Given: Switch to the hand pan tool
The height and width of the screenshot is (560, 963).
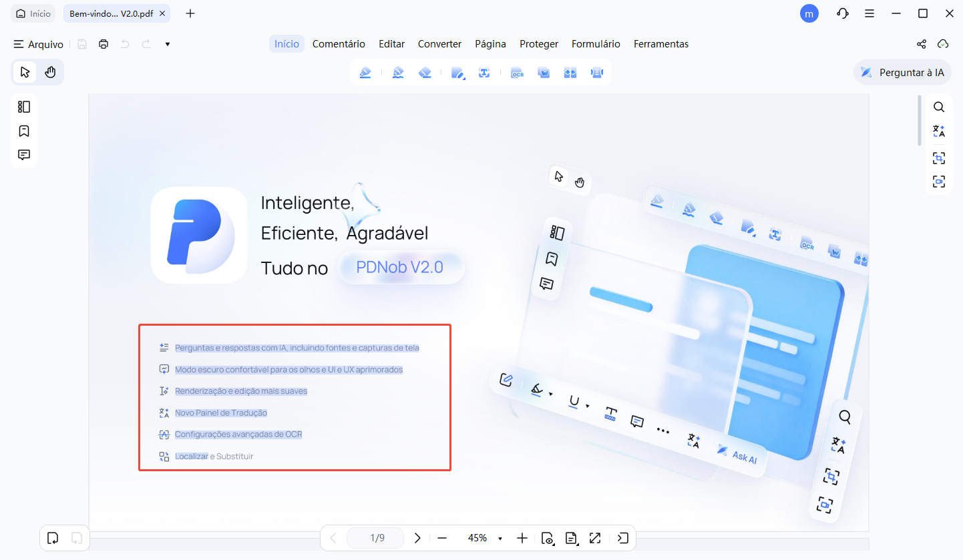Looking at the screenshot, I should click(x=50, y=72).
